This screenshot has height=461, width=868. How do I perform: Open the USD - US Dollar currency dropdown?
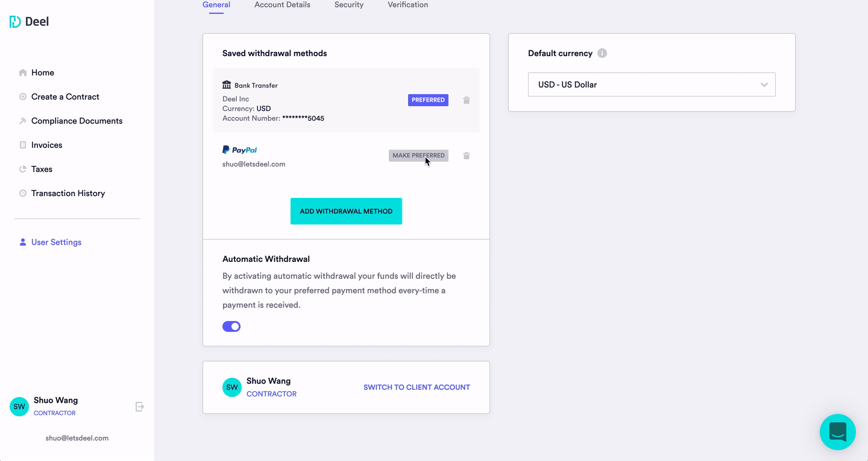(652, 84)
